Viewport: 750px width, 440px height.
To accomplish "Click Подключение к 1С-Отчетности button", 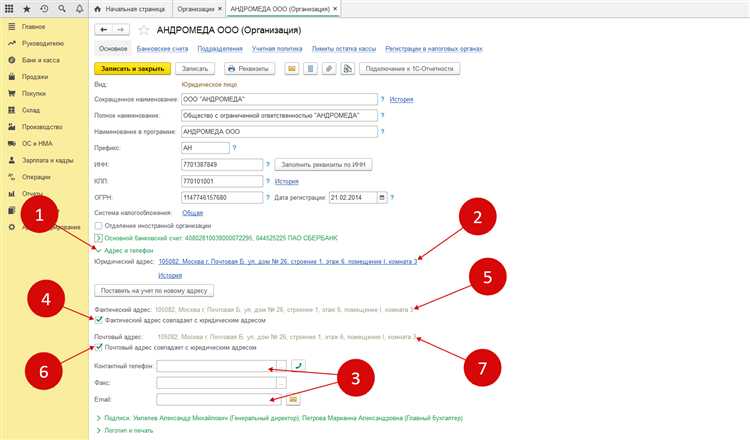I will click(x=409, y=68).
